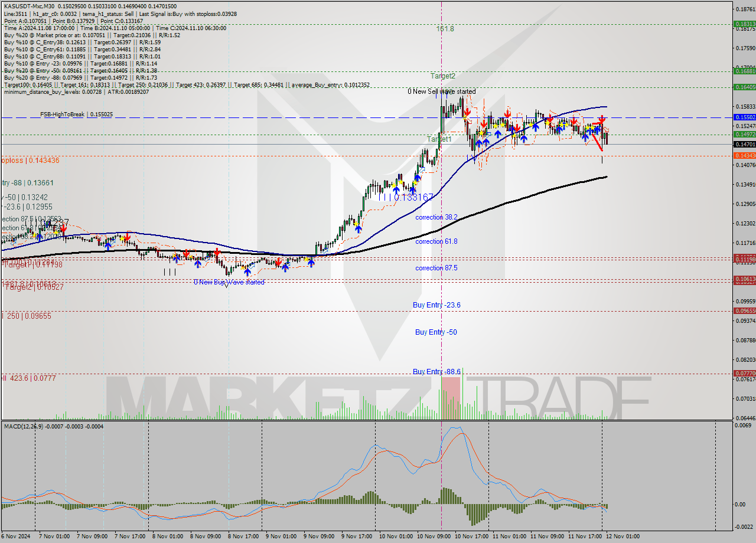756x543 pixels.
Task: Click the green 0.16881 price tag
Action: coord(744,71)
